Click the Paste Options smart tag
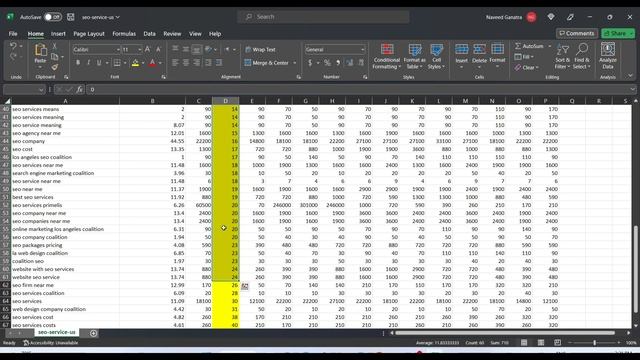 [x=244, y=287]
